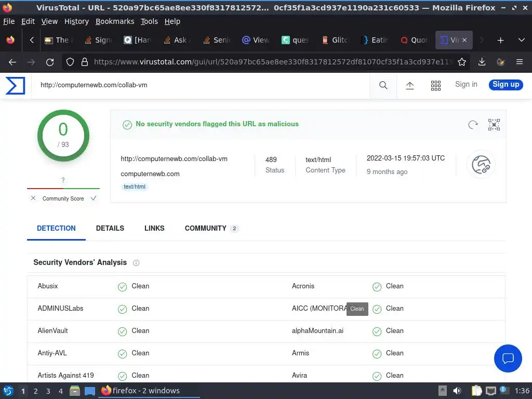This screenshot has width=532, height=399.
Task: Click the similarity graph icon
Action: [x=494, y=125]
